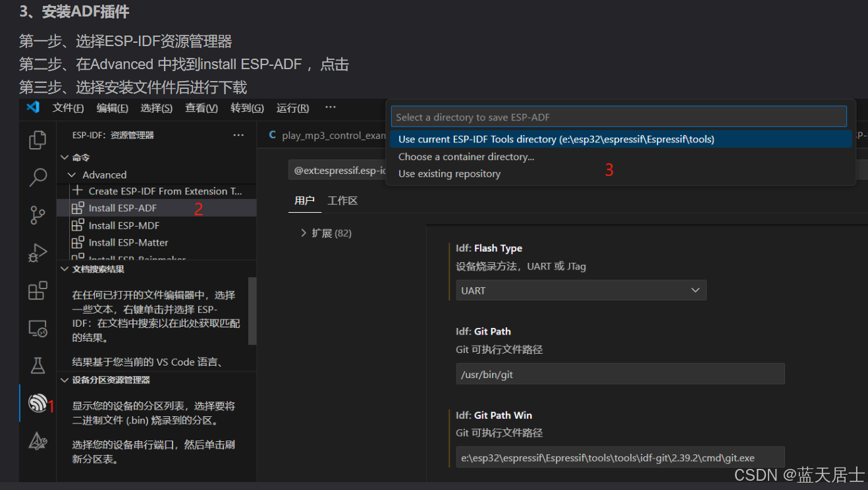Click the Idf: Flash Type setting title

[x=489, y=248]
